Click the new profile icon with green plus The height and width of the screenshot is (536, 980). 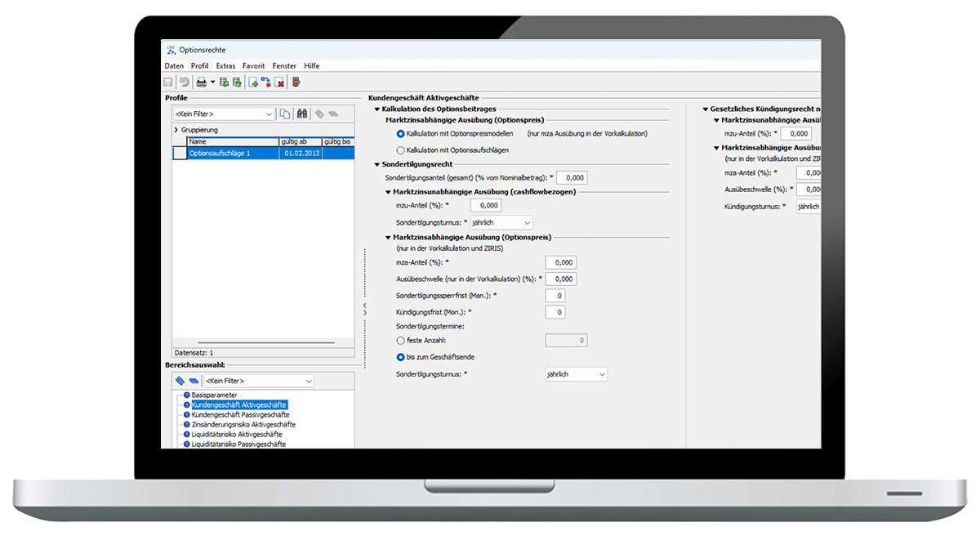tap(253, 82)
